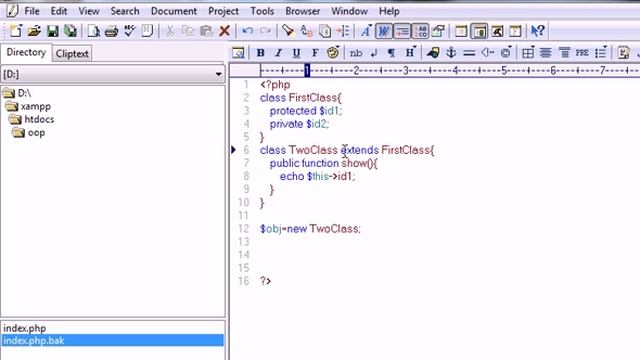Open the Heading H dropdown
640x360 pixels.
coord(410,53)
